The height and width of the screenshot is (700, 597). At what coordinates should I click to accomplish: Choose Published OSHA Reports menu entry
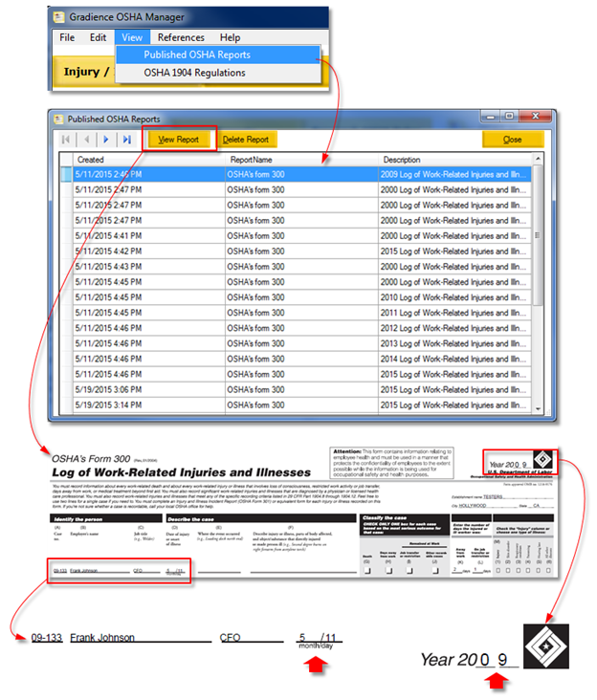218,55
